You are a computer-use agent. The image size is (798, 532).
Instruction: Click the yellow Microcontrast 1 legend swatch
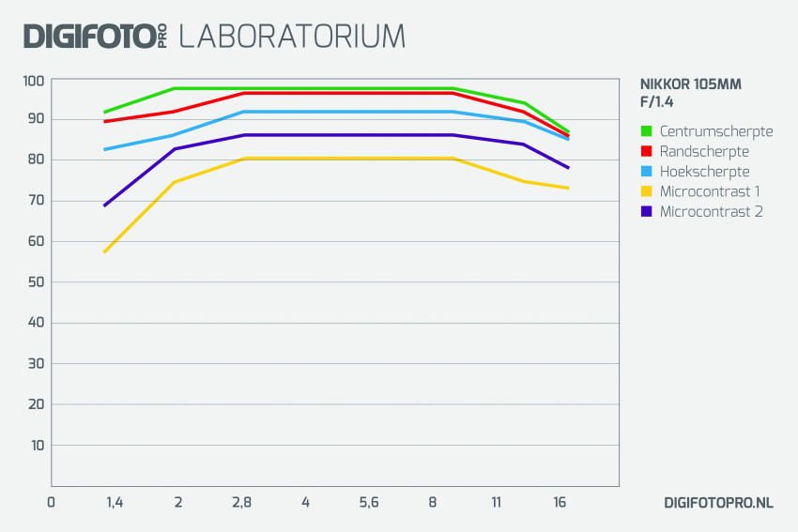[x=646, y=191]
